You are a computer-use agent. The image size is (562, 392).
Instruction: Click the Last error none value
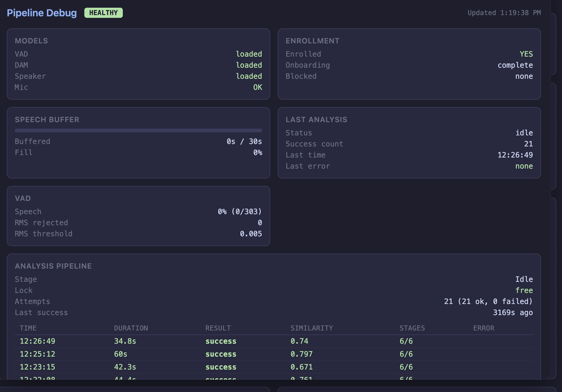tap(524, 166)
